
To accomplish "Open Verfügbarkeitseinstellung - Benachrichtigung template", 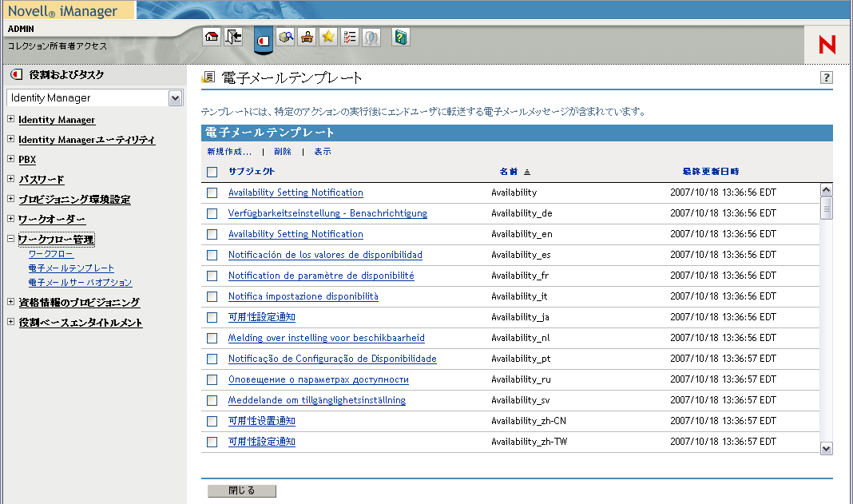I will pos(327,213).
